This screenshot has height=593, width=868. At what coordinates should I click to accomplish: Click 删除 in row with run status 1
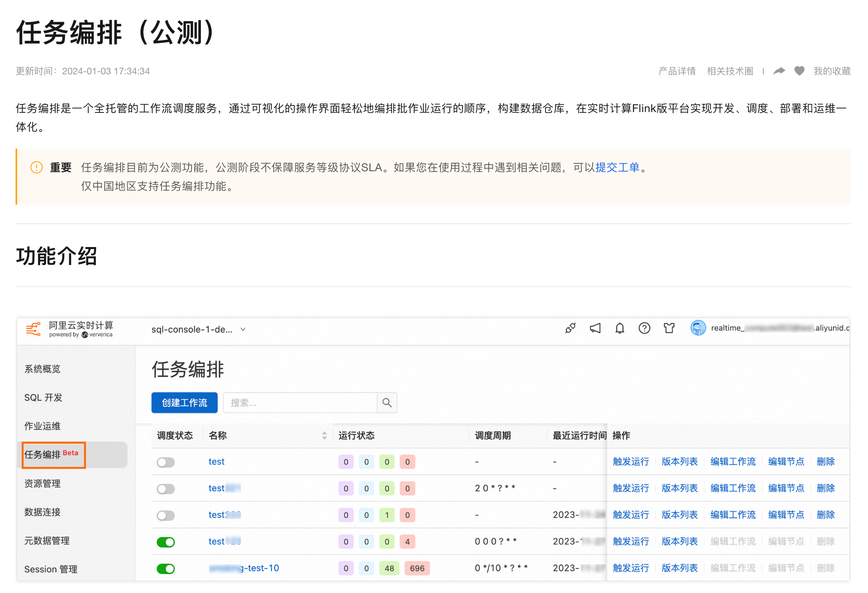point(826,515)
